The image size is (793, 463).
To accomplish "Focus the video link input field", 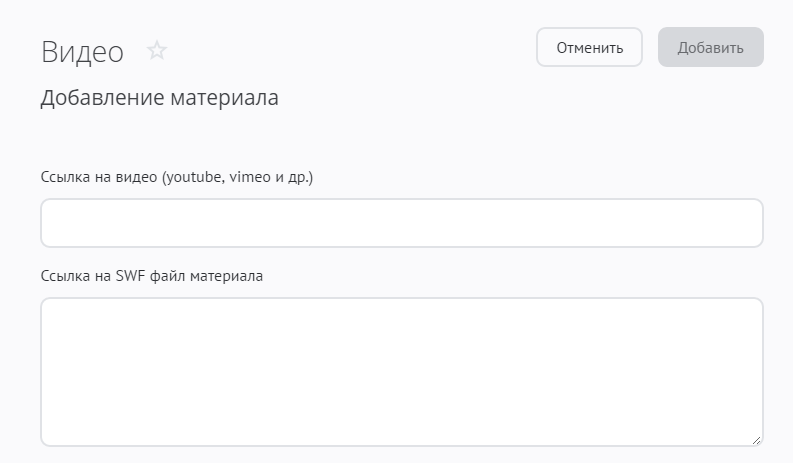I will [401, 223].
